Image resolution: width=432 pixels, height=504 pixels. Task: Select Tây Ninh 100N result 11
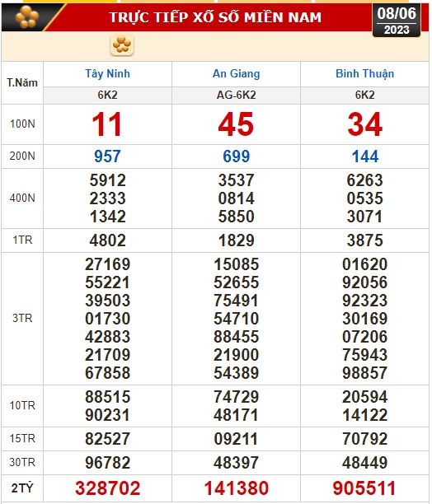coord(107,124)
